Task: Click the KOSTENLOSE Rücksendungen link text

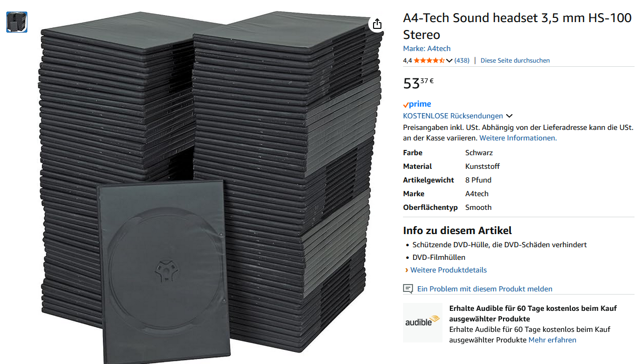Action: point(452,116)
